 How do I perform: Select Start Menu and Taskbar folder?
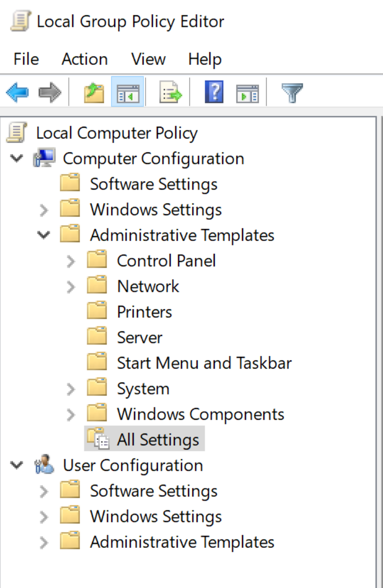tap(204, 363)
